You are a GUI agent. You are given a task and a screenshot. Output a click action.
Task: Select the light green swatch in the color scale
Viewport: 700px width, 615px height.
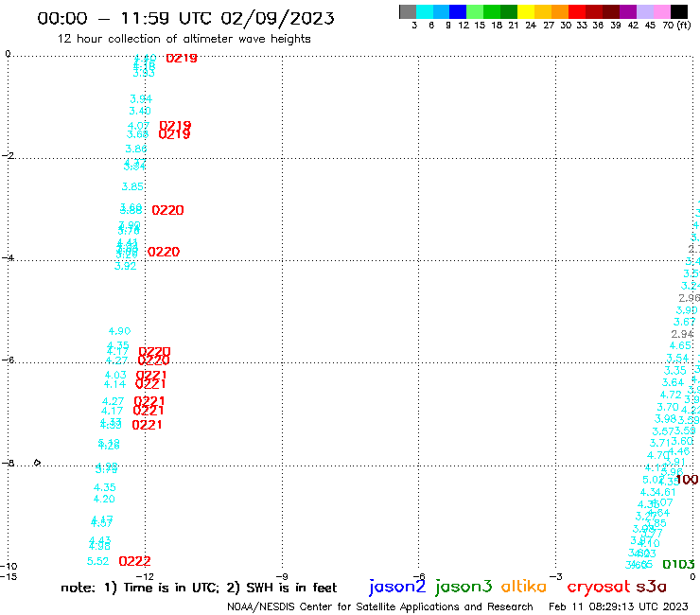(475, 11)
